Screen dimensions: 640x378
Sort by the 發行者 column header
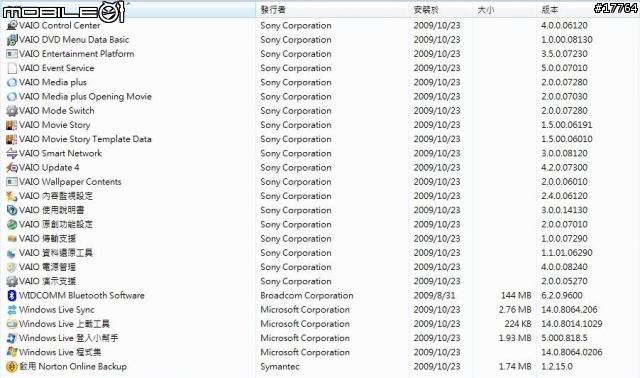click(333, 9)
